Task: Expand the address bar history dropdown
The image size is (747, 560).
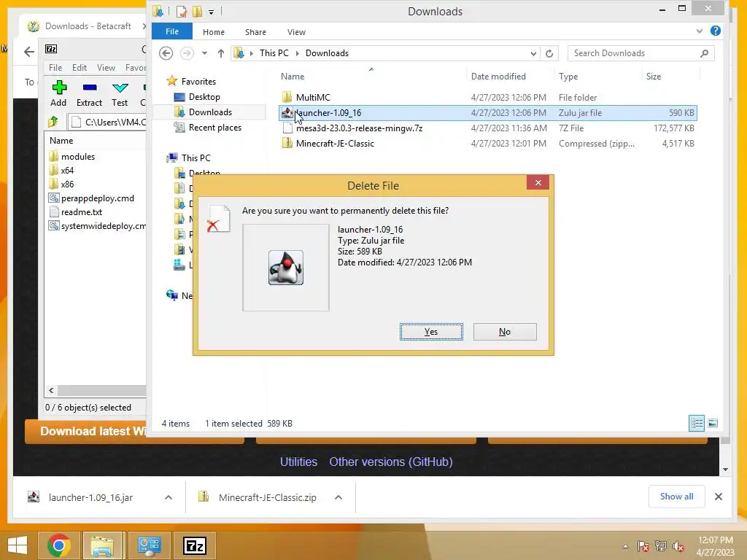Action: (x=533, y=53)
